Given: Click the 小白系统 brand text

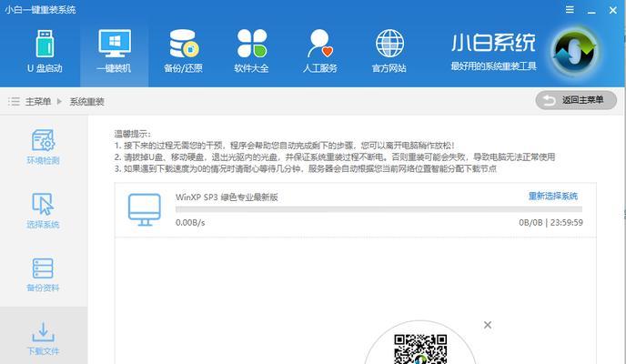Looking at the screenshot, I should click(493, 42).
